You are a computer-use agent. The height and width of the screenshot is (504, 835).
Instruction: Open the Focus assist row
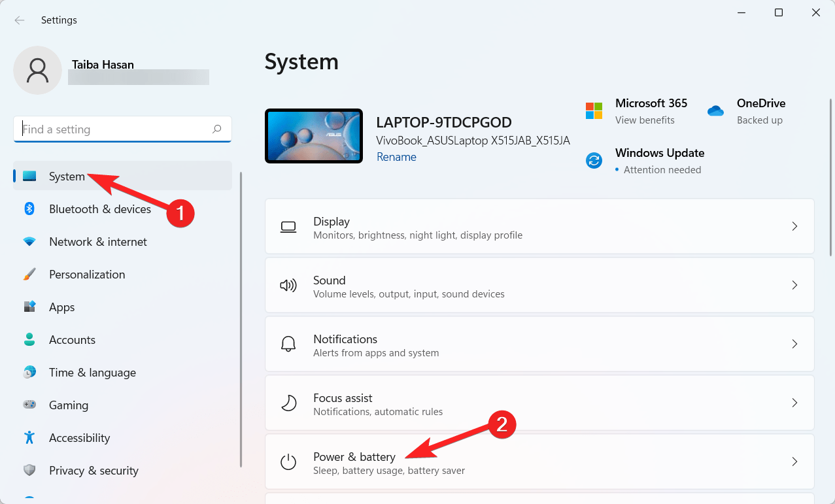539,403
